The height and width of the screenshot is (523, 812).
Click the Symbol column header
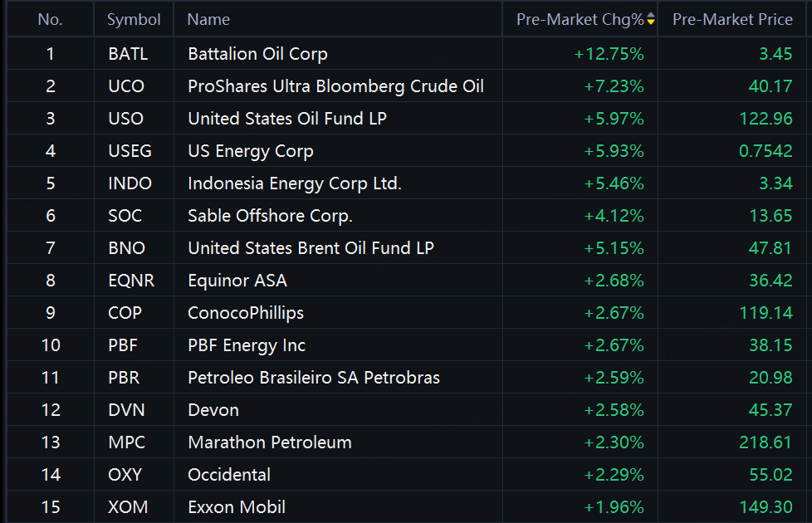[x=134, y=19]
